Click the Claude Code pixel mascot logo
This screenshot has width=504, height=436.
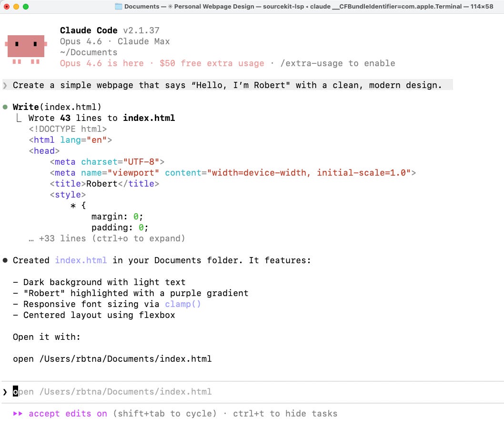coord(26,49)
